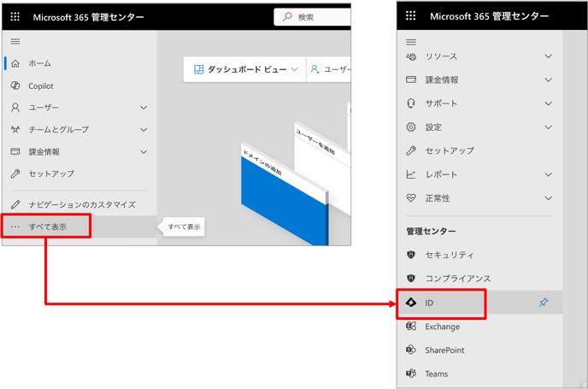Viewport: 588px width, 389px height.
Task: Click the ユーザー person icon
Action: click(x=15, y=108)
